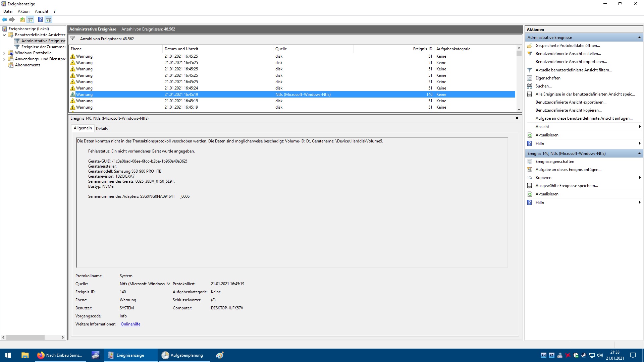Close the event preview pane with X
644x362 pixels.
pyautogui.click(x=517, y=118)
